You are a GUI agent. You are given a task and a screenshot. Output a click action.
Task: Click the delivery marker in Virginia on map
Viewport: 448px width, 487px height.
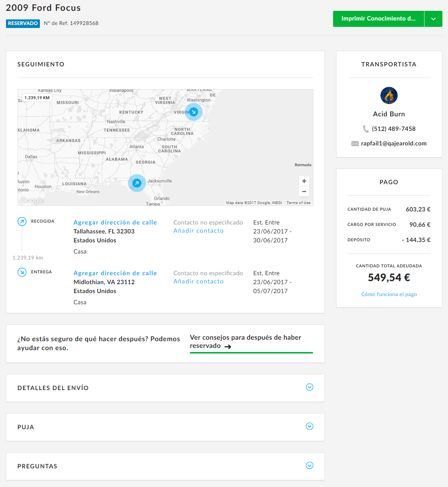tap(194, 112)
